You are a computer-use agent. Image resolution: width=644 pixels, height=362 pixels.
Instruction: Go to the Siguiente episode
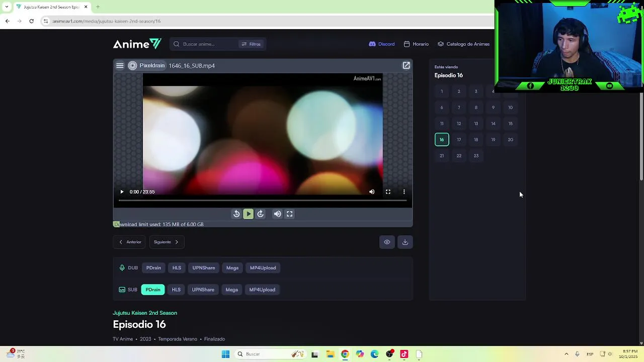pyautogui.click(x=167, y=242)
